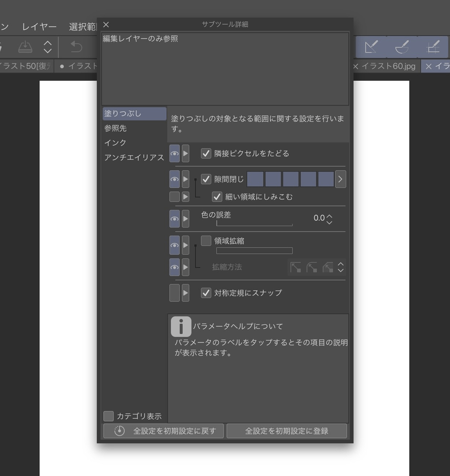Viewport: 450px width, 476px height.
Task: Expand arrow beside 隣接ピクセルをたどる row
Action: coord(186,154)
